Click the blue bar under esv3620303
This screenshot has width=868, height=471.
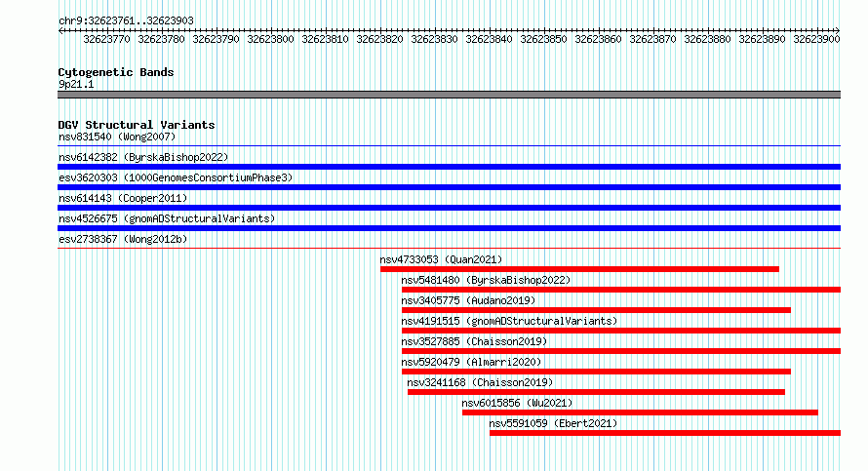coord(449,187)
